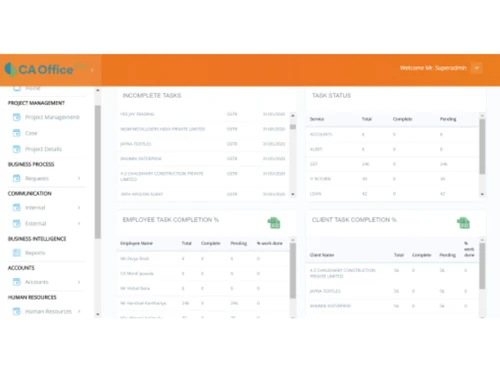Click the Case sidebar icon
Screen dimensions: 500x375
pyautogui.click(x=16, y=133)
